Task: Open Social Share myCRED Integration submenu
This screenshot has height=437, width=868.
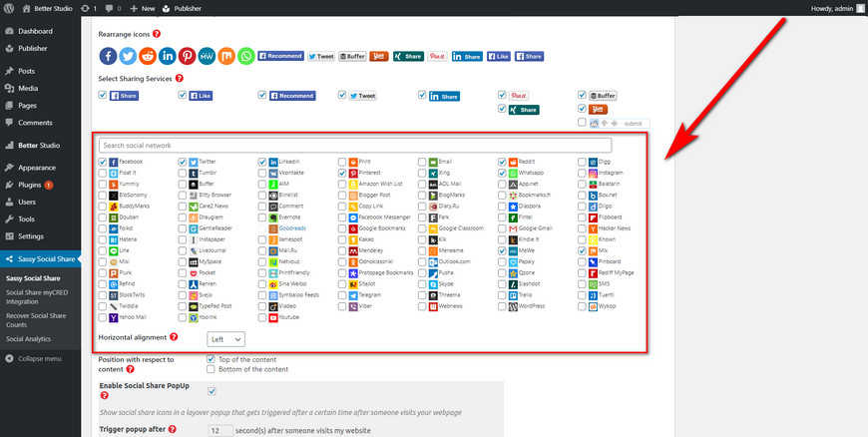Action: point(37,297)
